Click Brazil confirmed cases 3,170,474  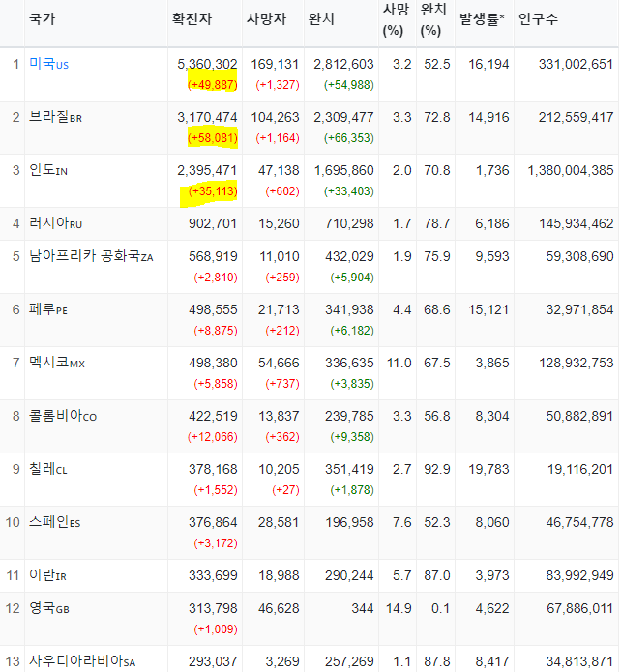(207, 117)
